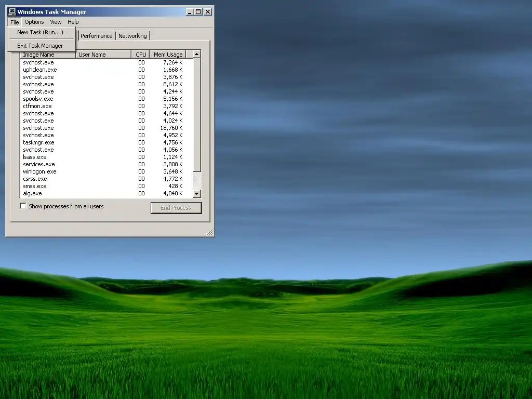Select Exit Task Manager menu entry
532x399 pixels.
(x=41, y=46)
